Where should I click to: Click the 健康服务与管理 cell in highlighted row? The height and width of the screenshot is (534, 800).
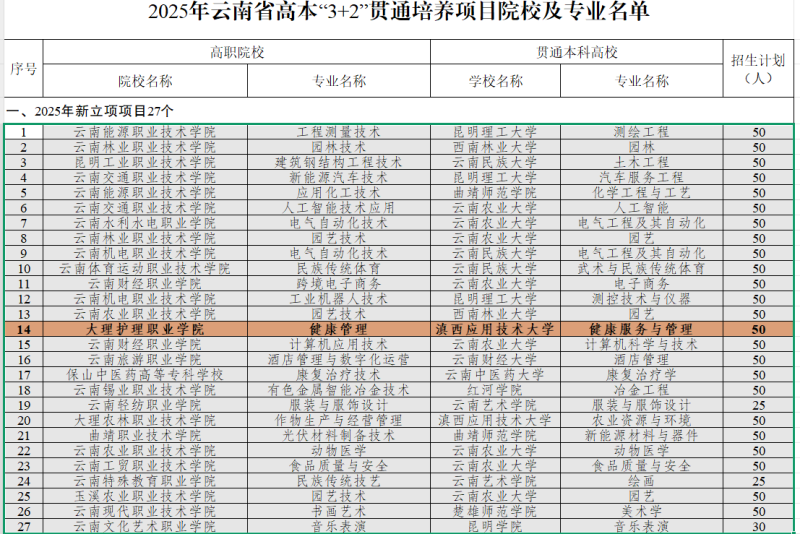(x=640, y=329)
